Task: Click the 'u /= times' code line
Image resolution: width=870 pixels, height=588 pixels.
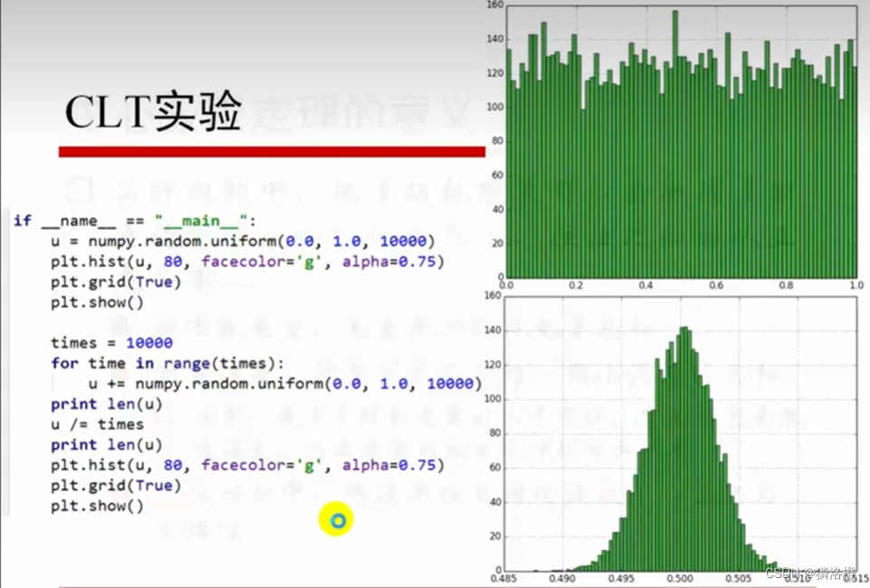Action: click(97, 424)
